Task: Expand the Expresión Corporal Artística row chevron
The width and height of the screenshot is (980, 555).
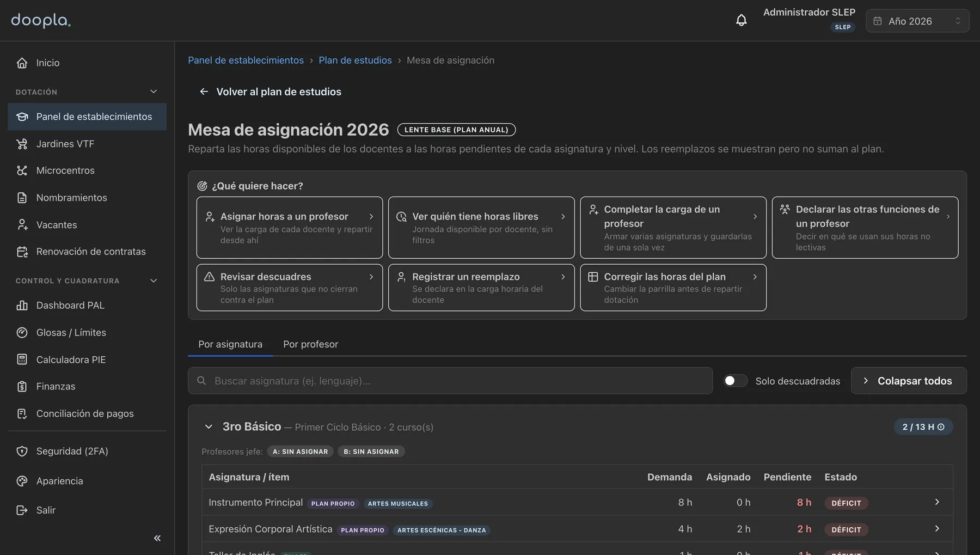Action: click(937, 529)
